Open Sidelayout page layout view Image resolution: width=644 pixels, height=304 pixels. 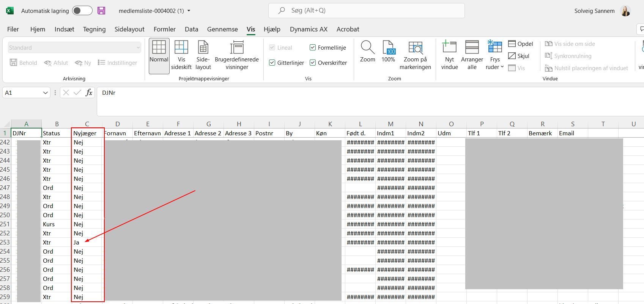[x=203, y=56]
